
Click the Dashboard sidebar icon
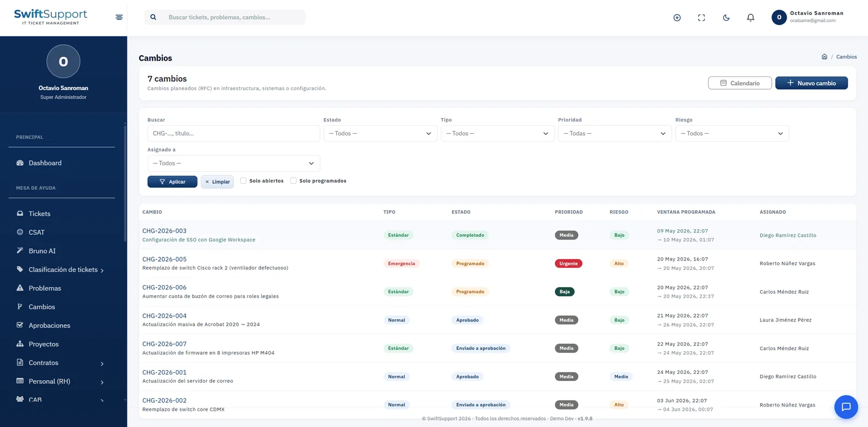tap(20, 163)
